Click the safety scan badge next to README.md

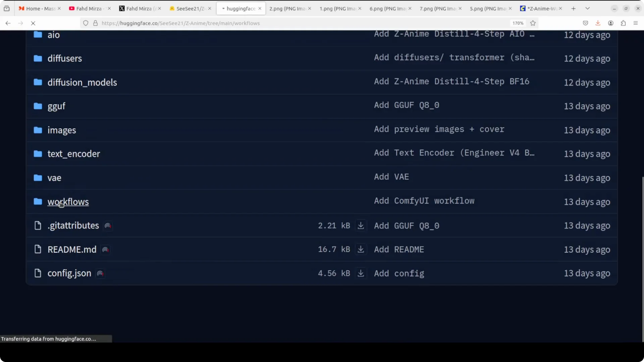pos(105,250)
